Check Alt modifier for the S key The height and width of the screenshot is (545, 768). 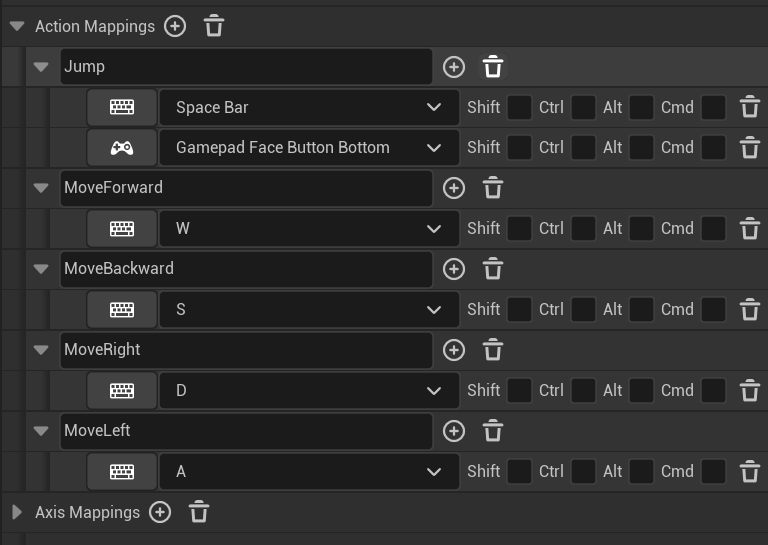point(641,309)
